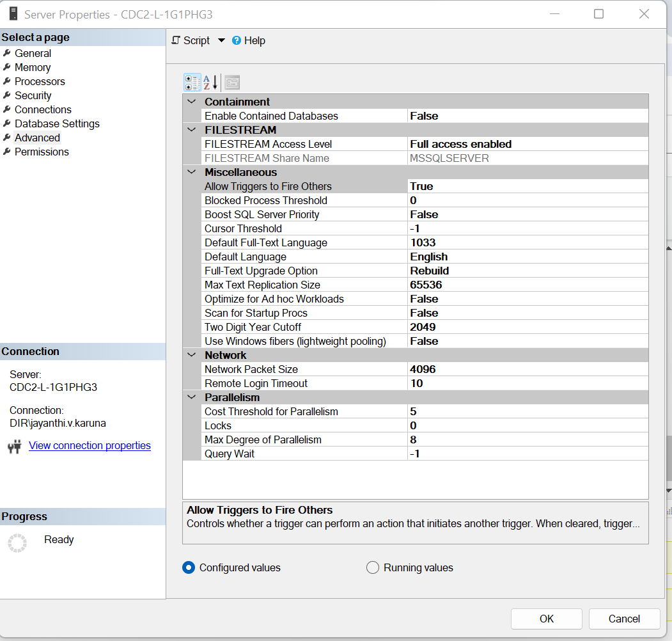Select the Configured values radio button
The width and height of the screenshot is (672, 641).
click(189, 567)
